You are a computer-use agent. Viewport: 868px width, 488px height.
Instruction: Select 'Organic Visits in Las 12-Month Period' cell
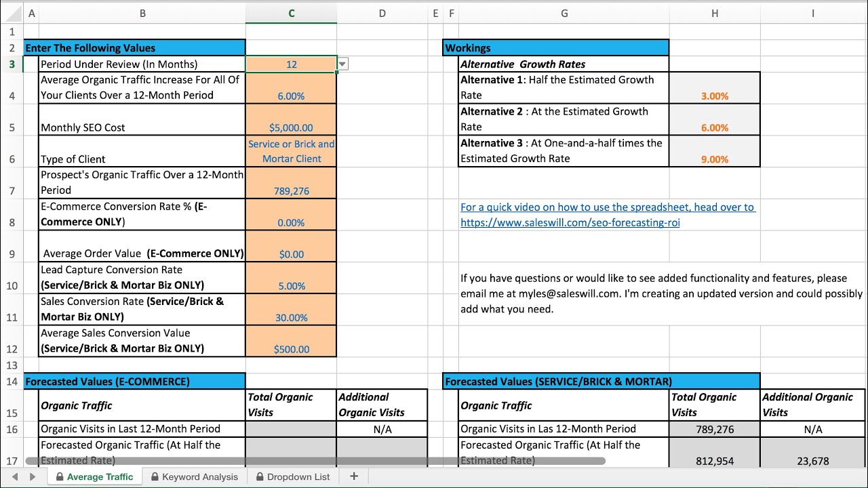tap(564, 429)
